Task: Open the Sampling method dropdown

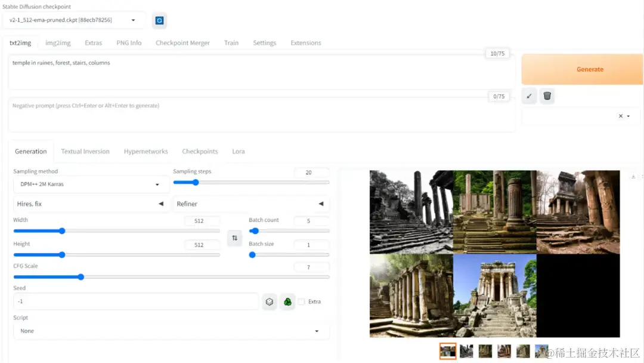Action: click(91, 184)
